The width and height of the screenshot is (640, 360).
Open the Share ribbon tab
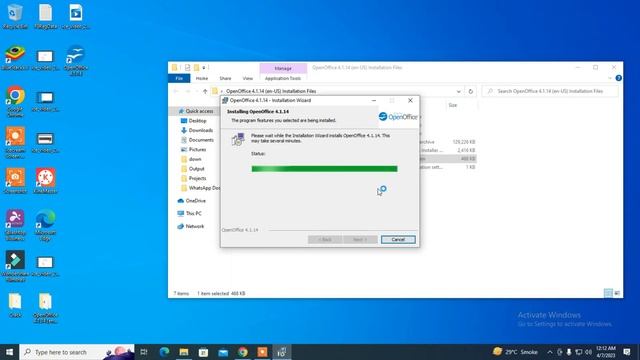pos(225,78)
